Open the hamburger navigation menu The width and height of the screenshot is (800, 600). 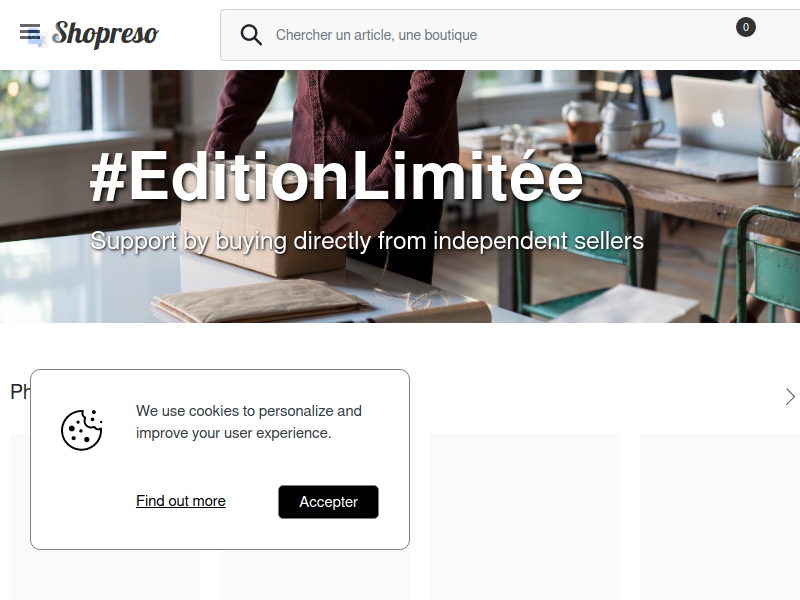point(30,32)
